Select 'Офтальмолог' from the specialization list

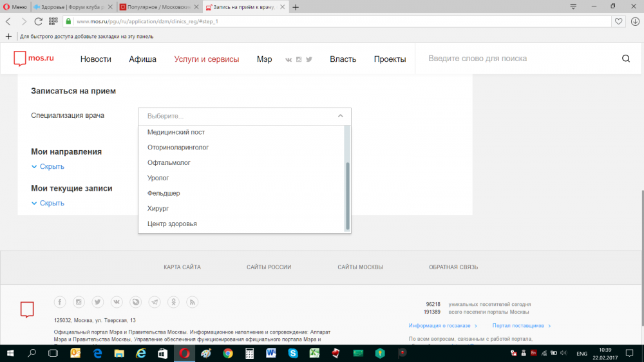pos(169,163)
